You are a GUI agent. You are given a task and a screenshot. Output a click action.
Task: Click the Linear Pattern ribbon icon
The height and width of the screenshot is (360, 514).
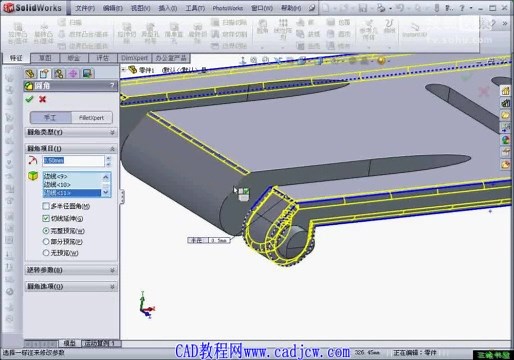click(283, 29)
